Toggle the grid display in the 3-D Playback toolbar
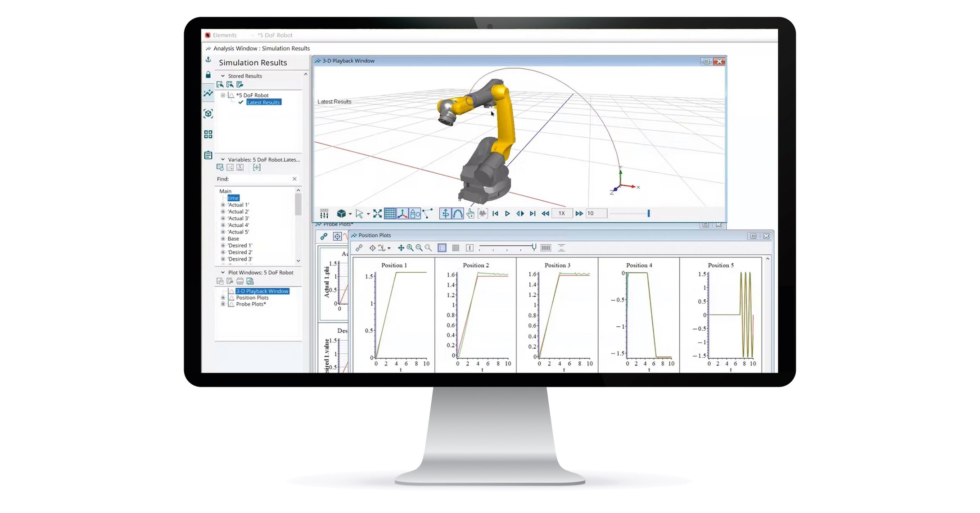980x513 pixels. (x=389, y=214)
